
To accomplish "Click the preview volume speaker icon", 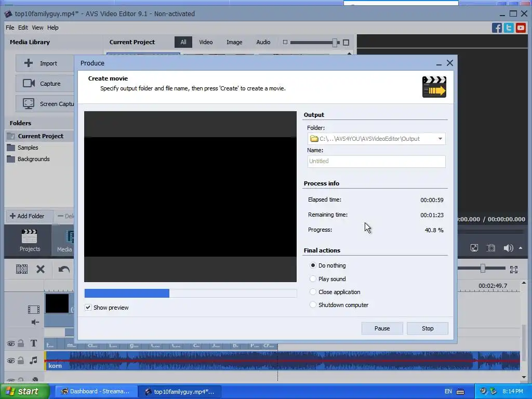I will [508, 248].
